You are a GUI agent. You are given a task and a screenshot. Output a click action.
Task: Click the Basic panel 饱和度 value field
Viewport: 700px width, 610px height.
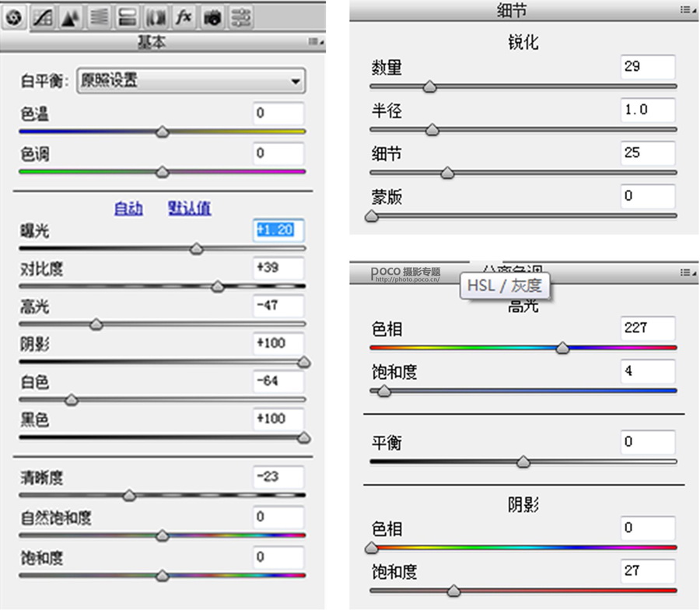pyautogui.click(x=278, y=557)
